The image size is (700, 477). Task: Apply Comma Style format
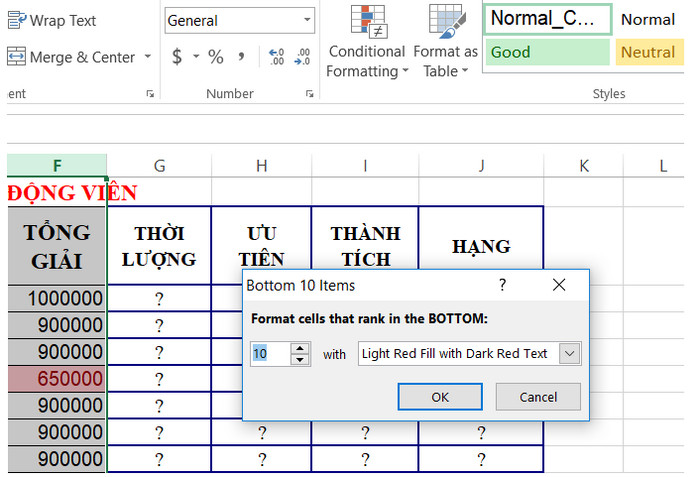point(241,57)
